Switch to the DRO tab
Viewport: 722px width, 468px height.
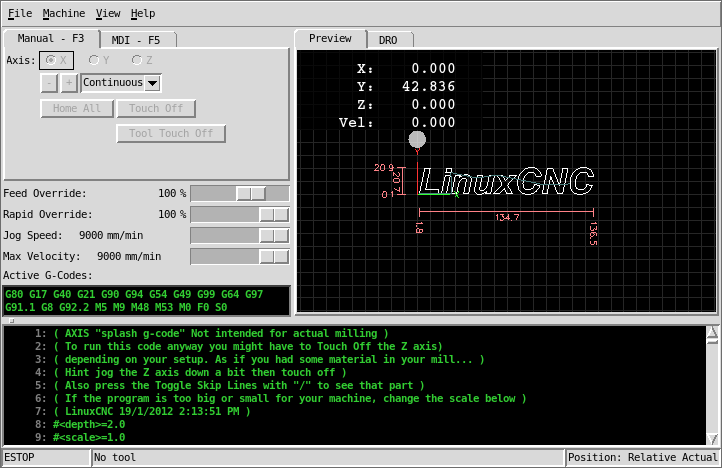click(389, 40)
